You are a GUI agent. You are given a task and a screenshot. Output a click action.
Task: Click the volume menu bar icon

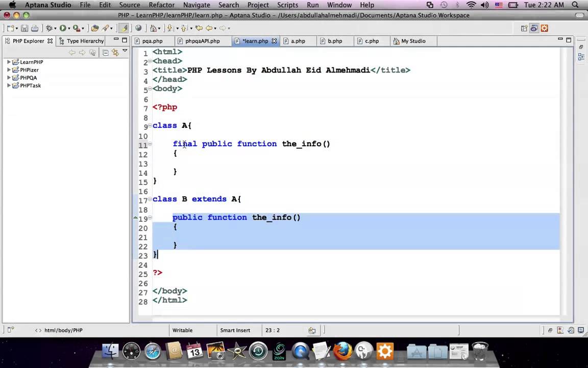(x=484, y=5)
